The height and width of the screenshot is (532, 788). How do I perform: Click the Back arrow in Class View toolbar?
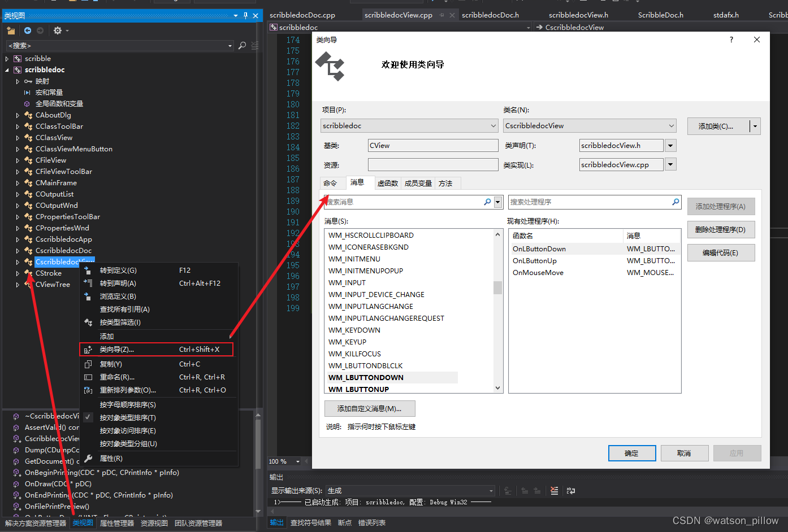pyautogui.click(x=27, y=30)
